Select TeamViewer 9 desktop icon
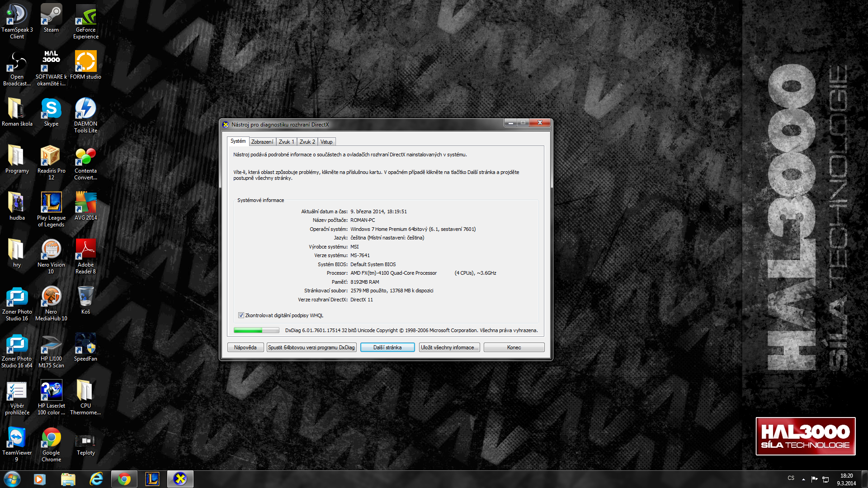This screenshot has height=488, width=868. tap(17, 444)
